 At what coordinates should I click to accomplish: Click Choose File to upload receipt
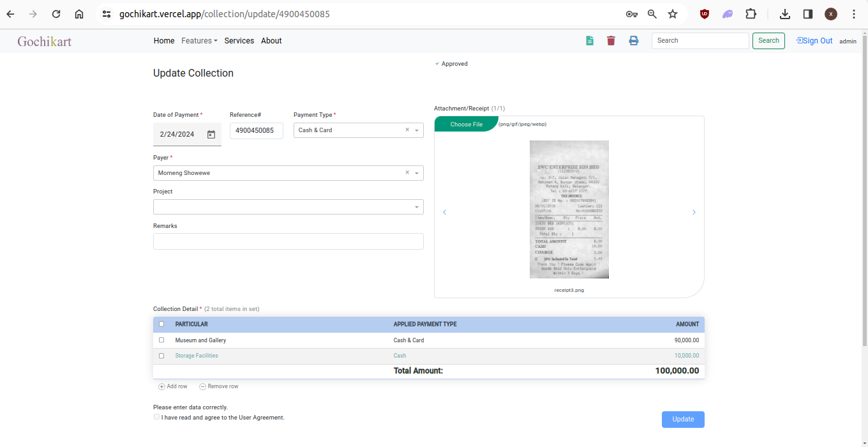pos(466,125)
